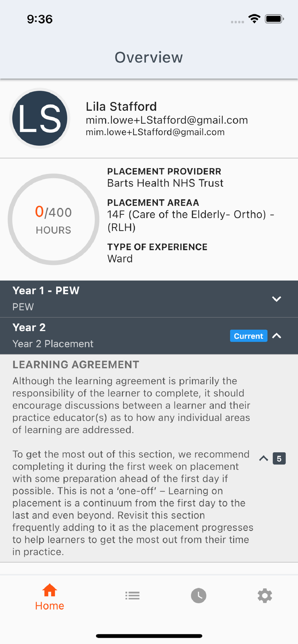
Task: Collapse the Learning Agreement items caret
Action: (x=263, y=459)
